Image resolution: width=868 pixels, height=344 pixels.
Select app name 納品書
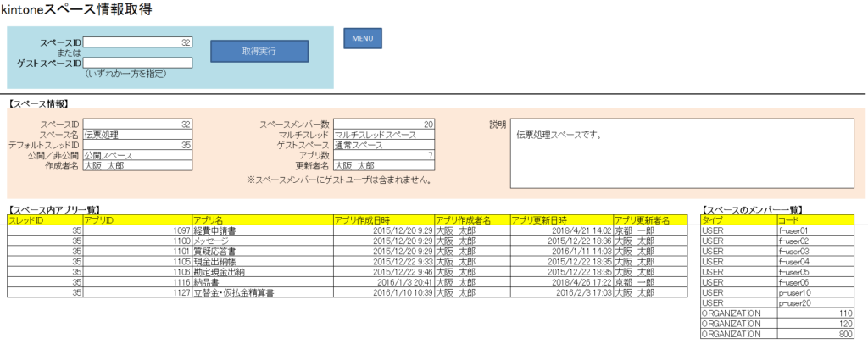click(x=263, y=282)
